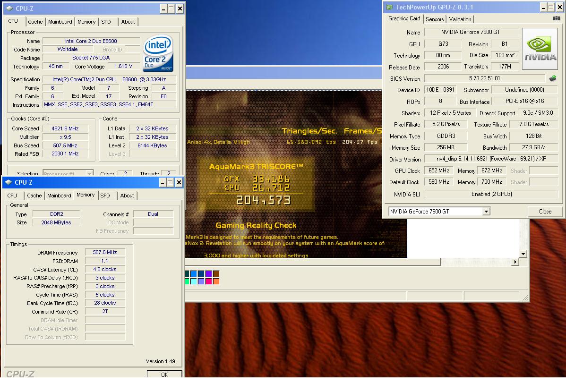Pick the orange color swatch

coord(216,281)
